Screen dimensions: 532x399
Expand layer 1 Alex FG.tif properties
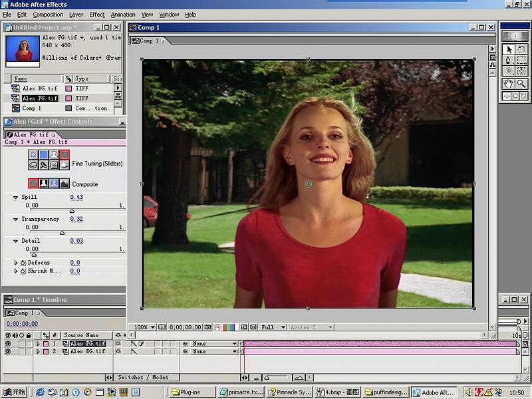point(38,344)
